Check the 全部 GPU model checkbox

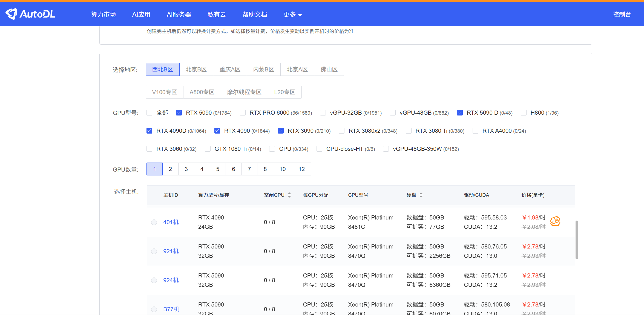150,113
